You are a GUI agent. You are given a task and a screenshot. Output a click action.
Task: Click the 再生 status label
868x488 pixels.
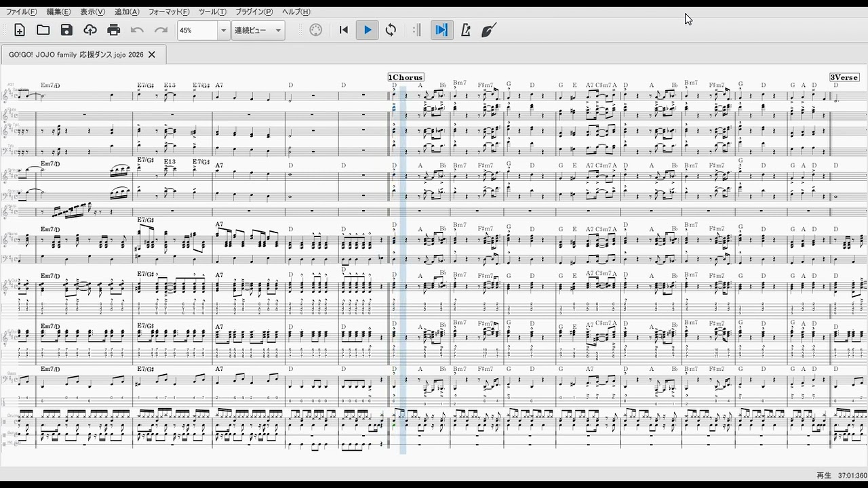824,475
